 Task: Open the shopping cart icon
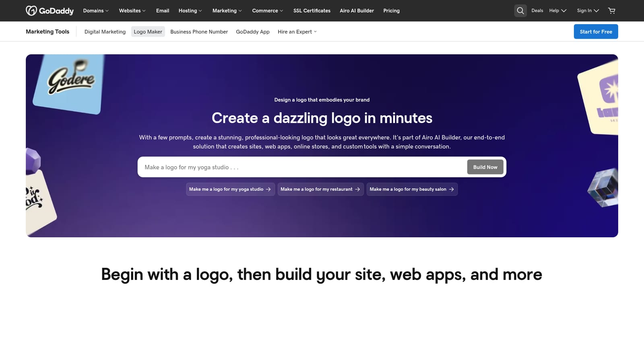point(612,10)
